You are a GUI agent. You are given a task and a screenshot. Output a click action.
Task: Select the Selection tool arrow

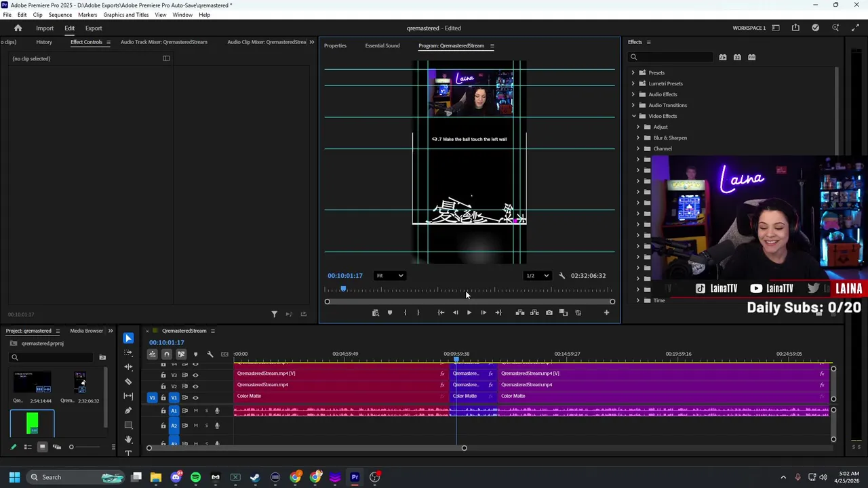coord(128,338)
